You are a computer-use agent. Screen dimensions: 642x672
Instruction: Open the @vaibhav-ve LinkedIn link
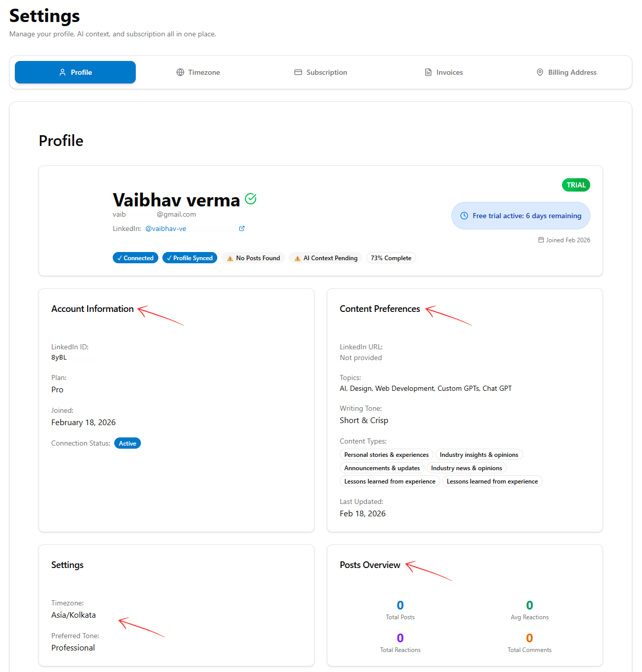[165, 228]
